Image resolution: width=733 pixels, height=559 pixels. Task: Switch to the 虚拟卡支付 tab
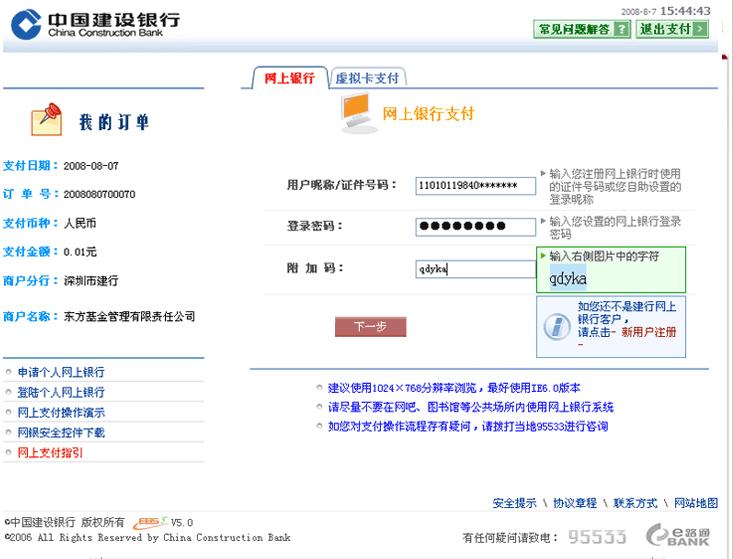click(367, 78)
